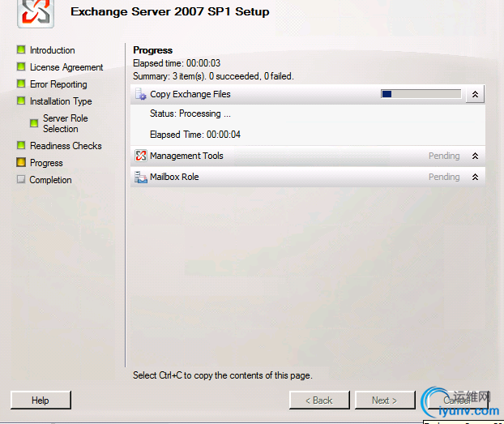Go to the Error Reporting step

click(58, 84)
